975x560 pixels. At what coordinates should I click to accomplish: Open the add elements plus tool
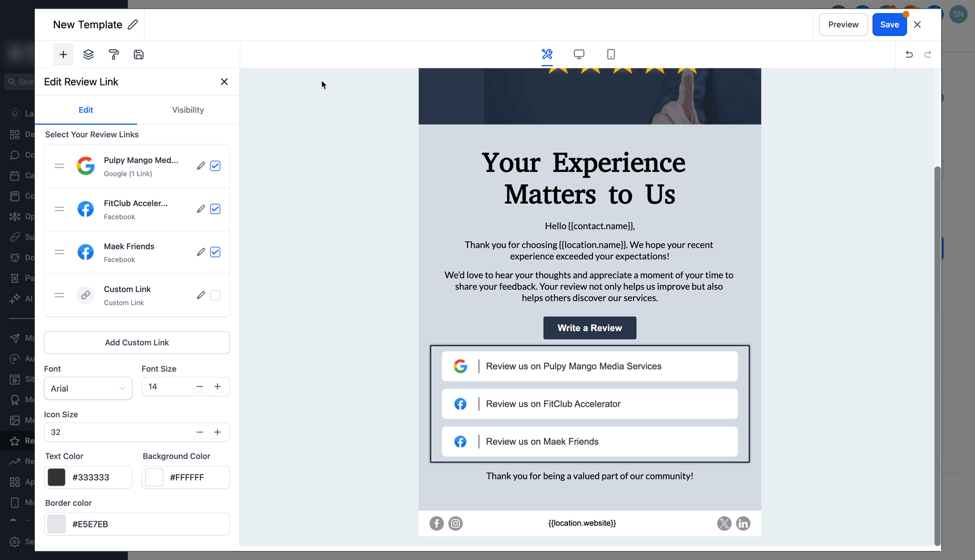pos(63,55)
